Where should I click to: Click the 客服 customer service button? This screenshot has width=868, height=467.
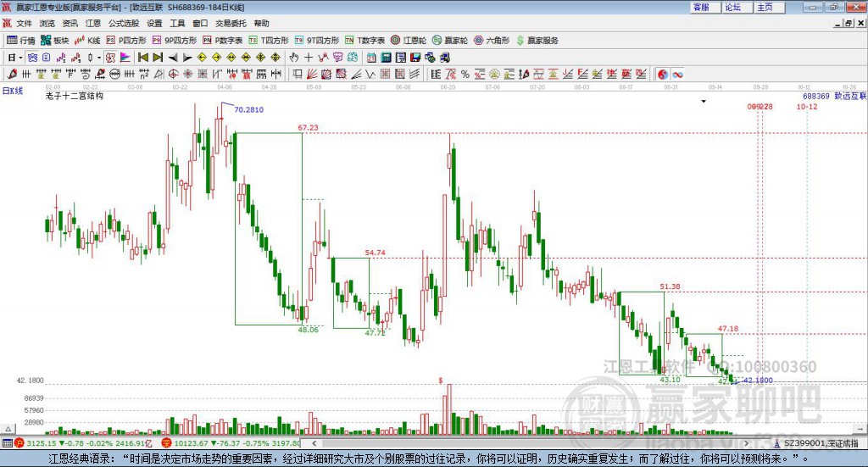[705, 7]
